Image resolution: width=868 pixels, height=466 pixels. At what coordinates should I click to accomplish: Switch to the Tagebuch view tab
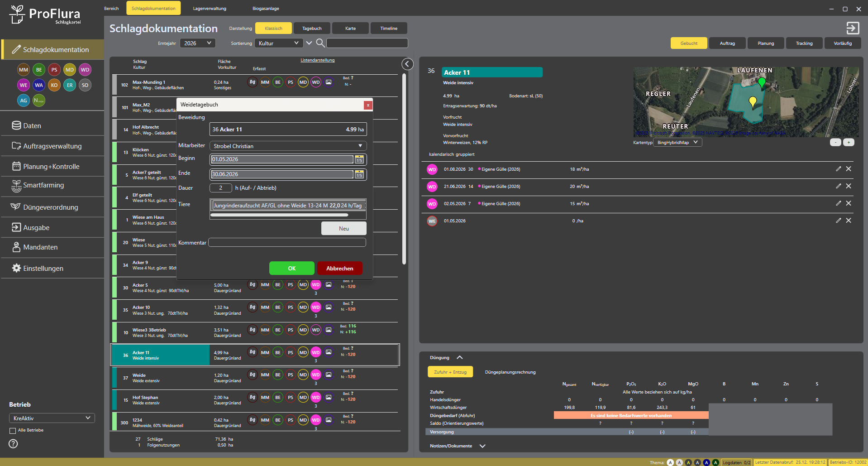click(312, 28)
